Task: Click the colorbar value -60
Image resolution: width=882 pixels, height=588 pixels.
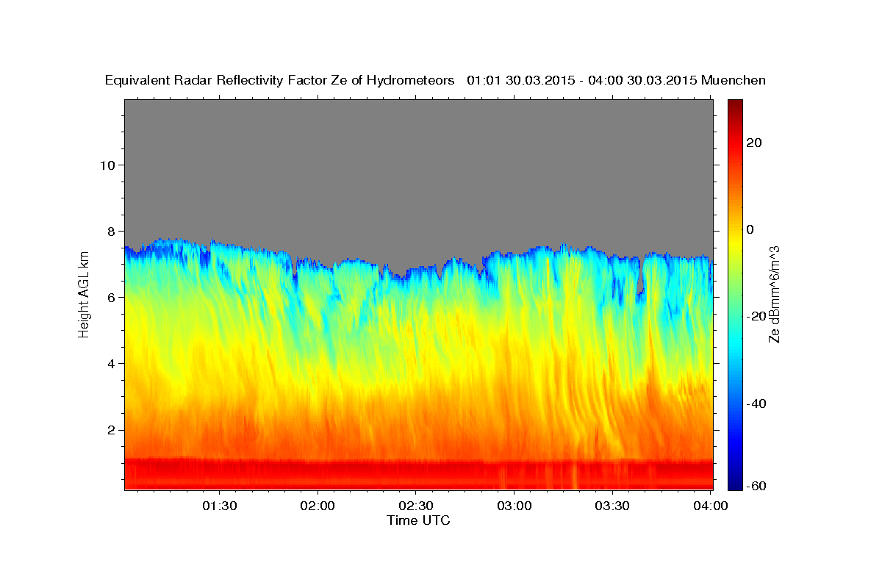Action: pos(755,486)
